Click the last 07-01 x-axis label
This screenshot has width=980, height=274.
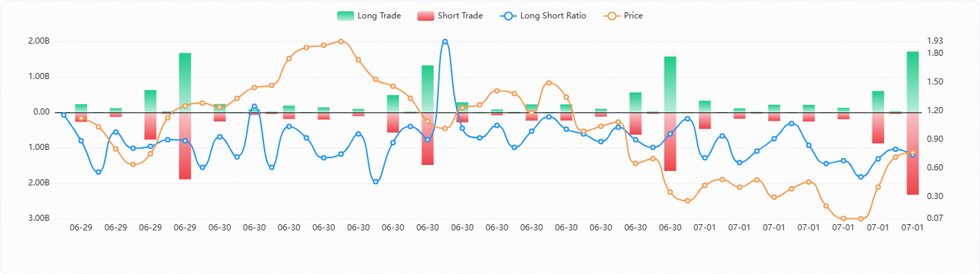[913, 228]
